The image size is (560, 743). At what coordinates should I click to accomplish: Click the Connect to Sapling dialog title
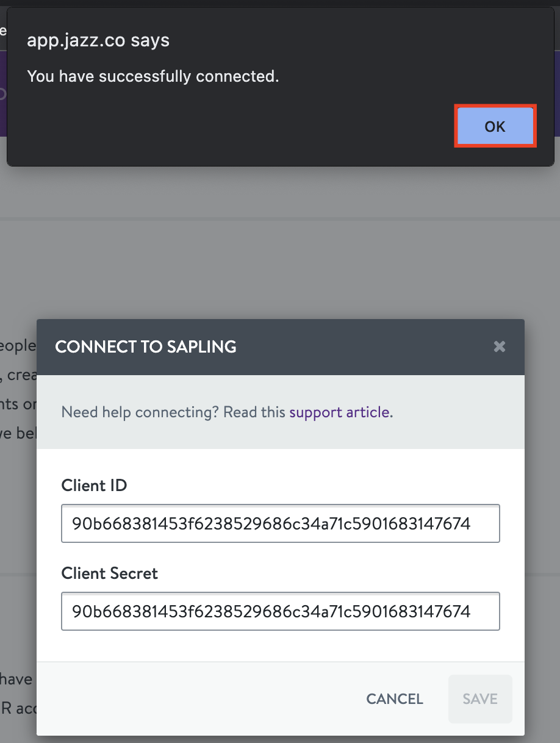[x=146, y=347]
